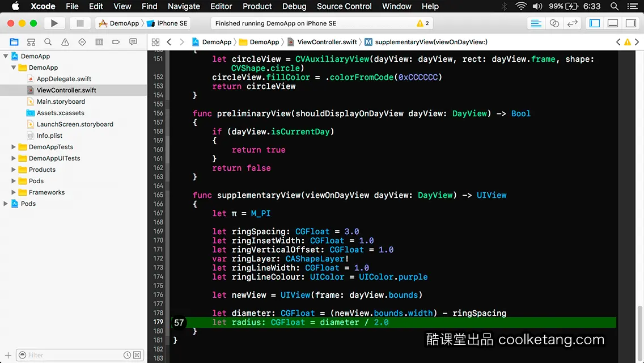Run the DemoApp build
The image size is (644, 363).
pyautogui.click(x=54, y=23)
